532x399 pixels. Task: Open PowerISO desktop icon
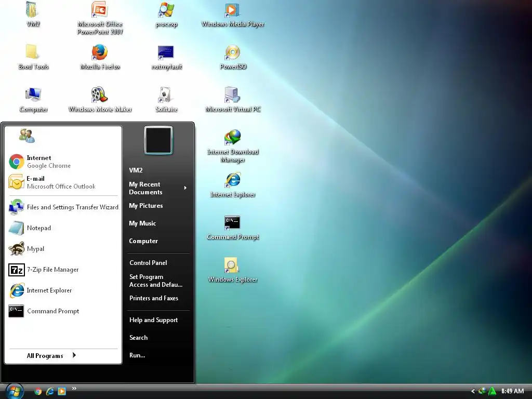[x=233, y=57]
